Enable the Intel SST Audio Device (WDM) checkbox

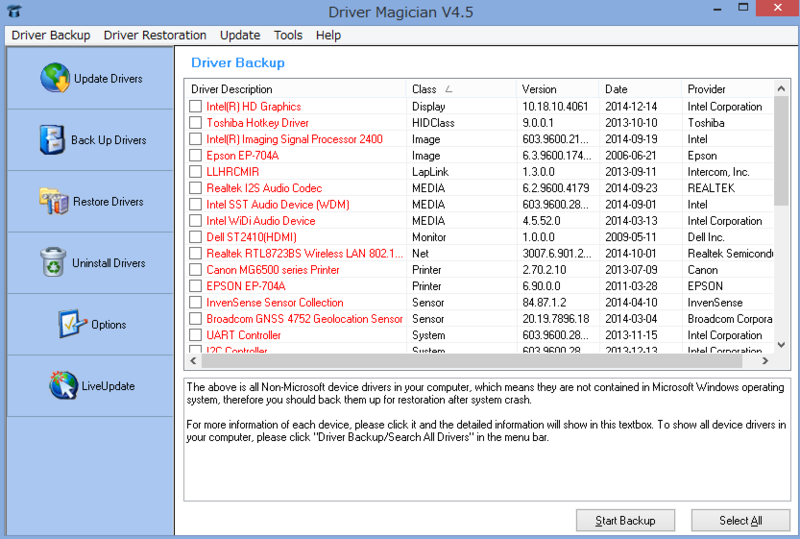point(195,204)
